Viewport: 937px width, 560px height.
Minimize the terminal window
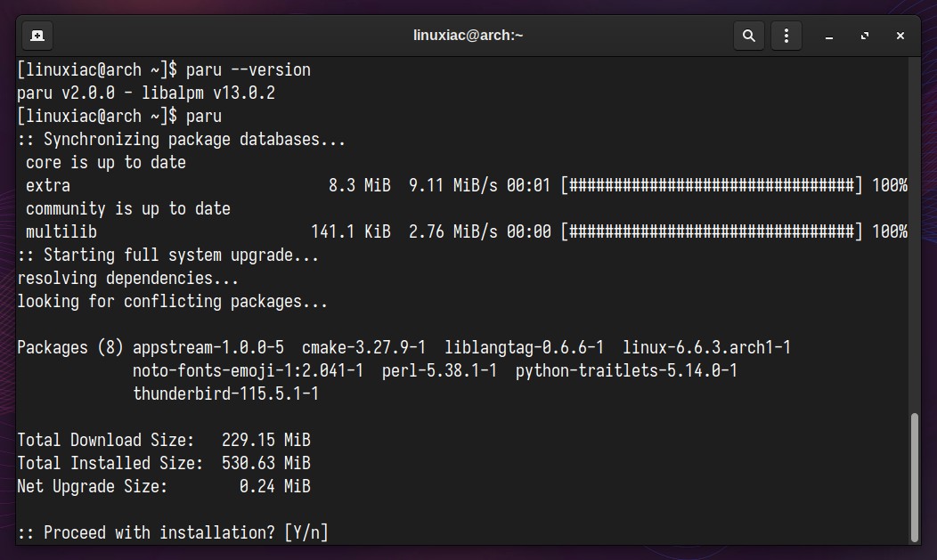[x=829, y=37]
